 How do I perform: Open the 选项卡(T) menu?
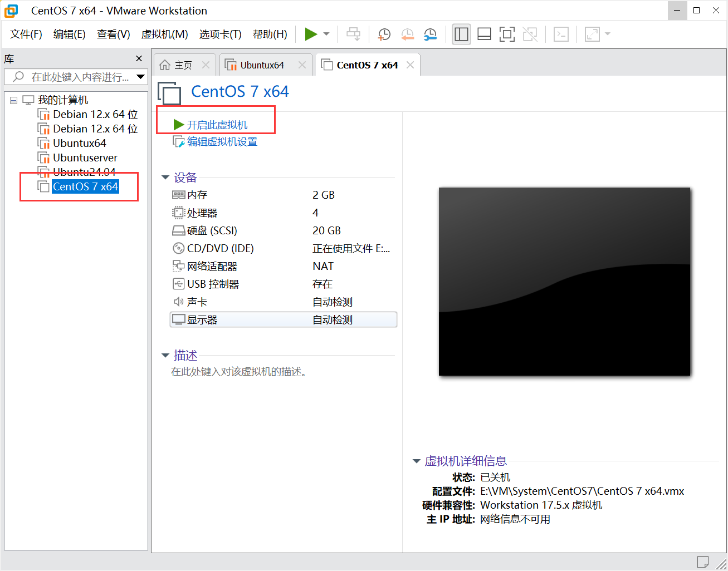(x=221, y=35)
